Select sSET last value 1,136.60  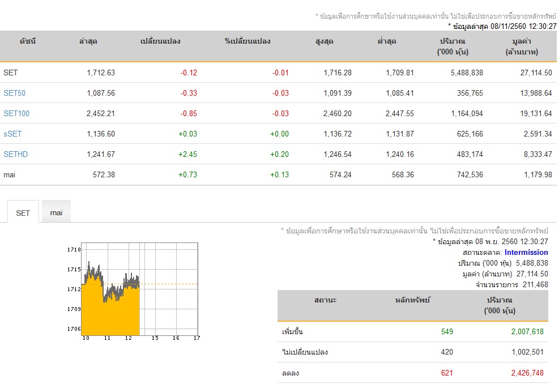pyautogui.click(x=101, y=134)
